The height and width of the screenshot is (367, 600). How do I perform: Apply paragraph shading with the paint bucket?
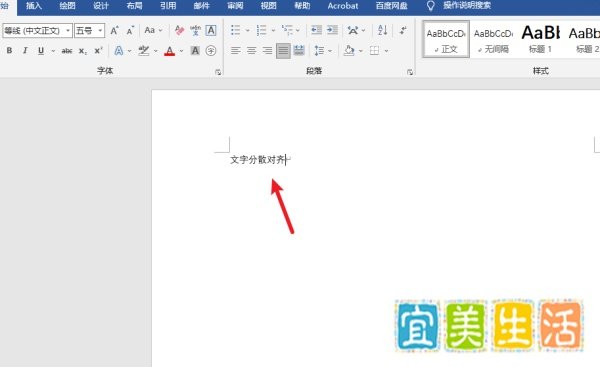349,51
